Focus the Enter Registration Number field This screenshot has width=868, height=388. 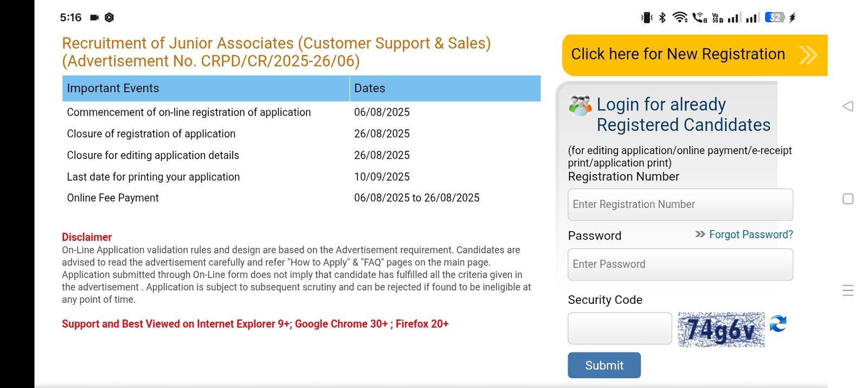tap(680, 205)
